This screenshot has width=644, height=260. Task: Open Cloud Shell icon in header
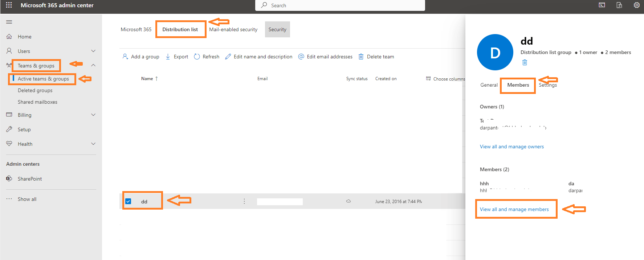coord(602,5)
